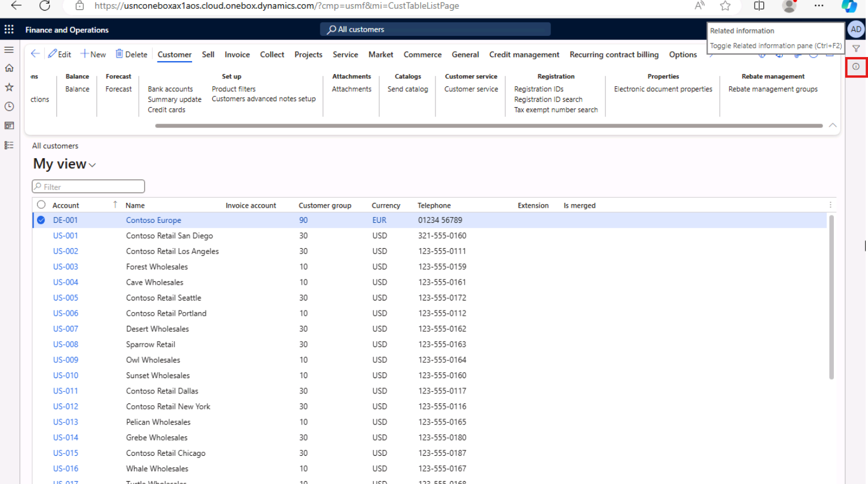Switch to the Collect tab
This screenshot has width=868, height=484.
point(272,55)
